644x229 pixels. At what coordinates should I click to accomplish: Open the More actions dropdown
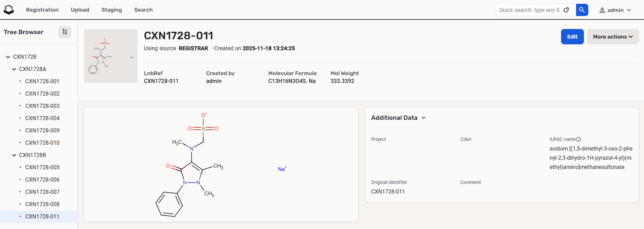[x=613, y=37]
